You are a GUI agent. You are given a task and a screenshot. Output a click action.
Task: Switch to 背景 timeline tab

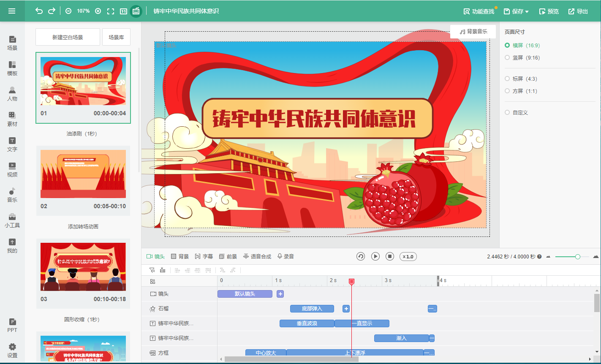(179, 256)
